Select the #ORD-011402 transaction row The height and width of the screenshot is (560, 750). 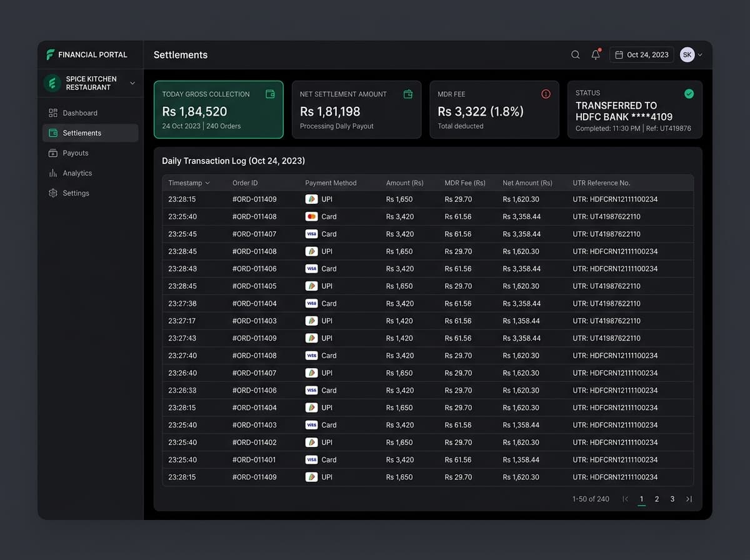pyautogui.click(x=428, y=442)
